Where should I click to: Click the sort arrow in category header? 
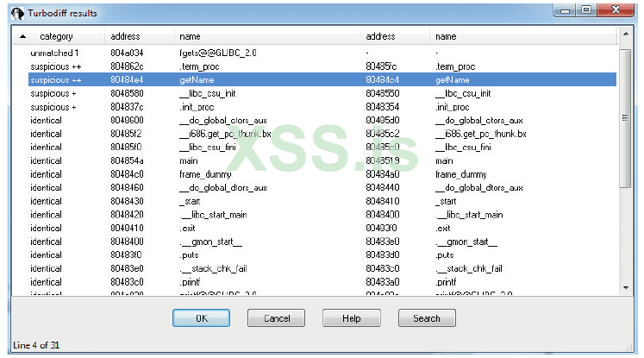click(23, 36)
